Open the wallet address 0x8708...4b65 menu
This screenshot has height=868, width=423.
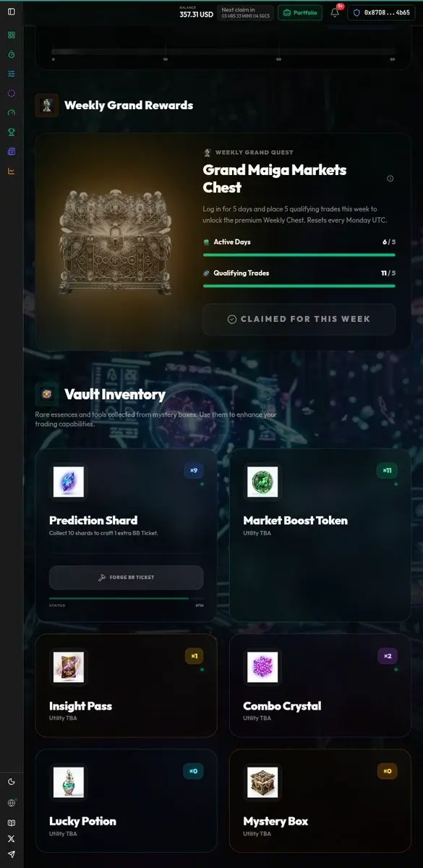click(381, 12)
